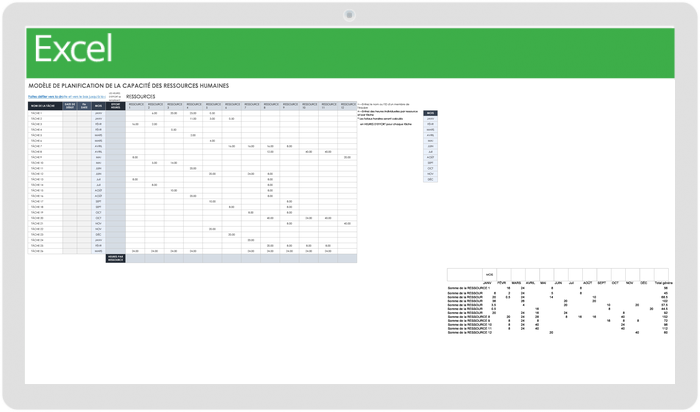Select the 'TÂCHE 12' name cell
700x412 pixels.
[45, 174]
